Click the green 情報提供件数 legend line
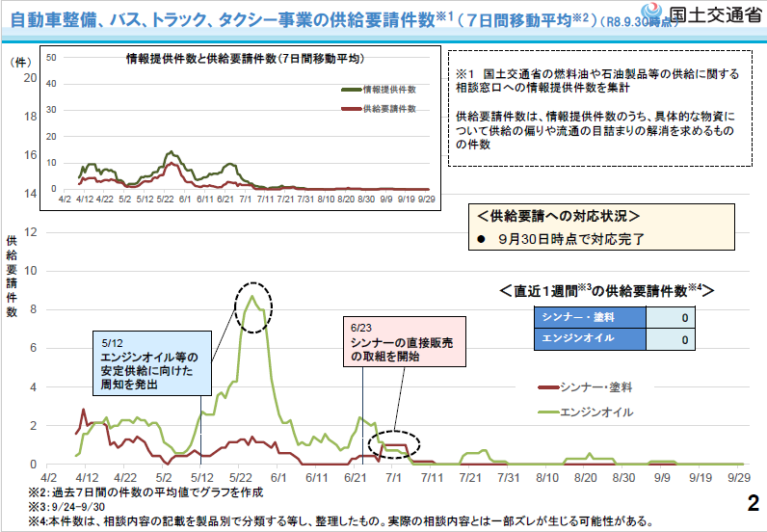Image resolution: width=767 pixels, height=532 pixels. (x=352, y=90)
